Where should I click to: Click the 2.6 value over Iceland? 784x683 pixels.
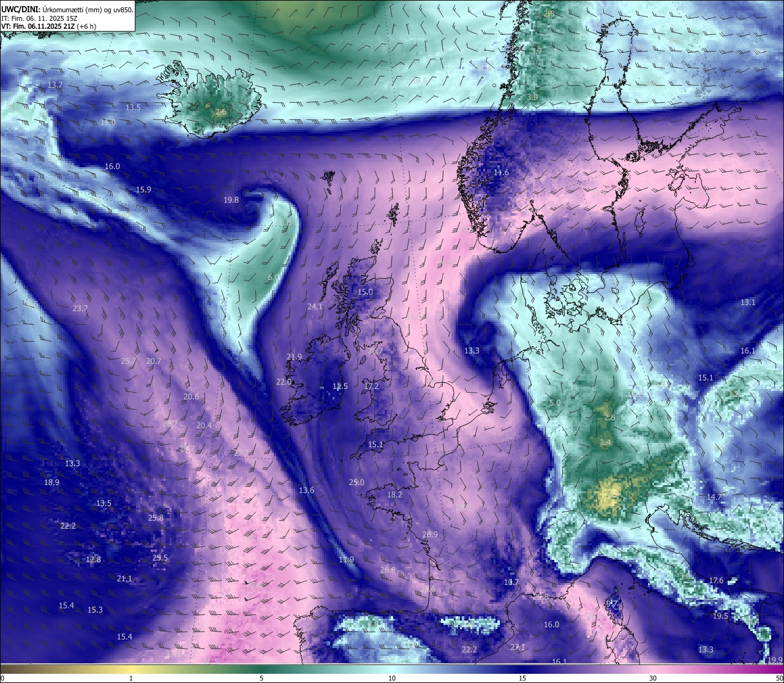pos(221,112)
